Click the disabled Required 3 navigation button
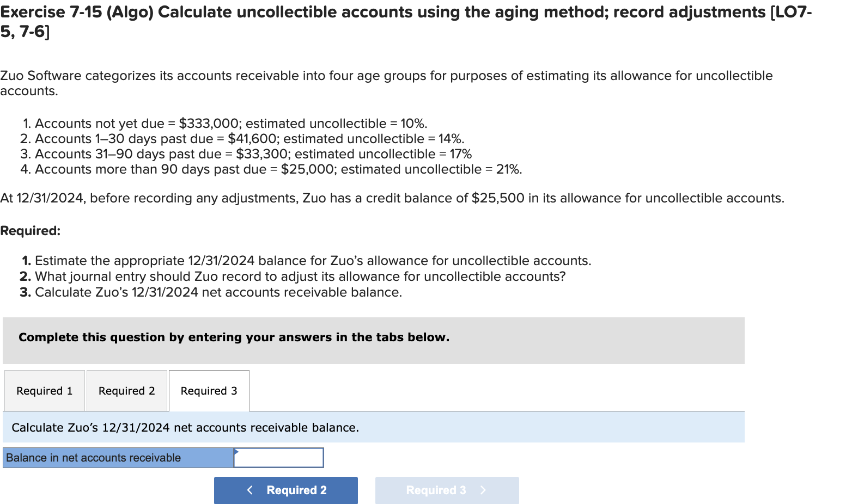Viewport: 852px width, 504px height. tap(446, 490)
